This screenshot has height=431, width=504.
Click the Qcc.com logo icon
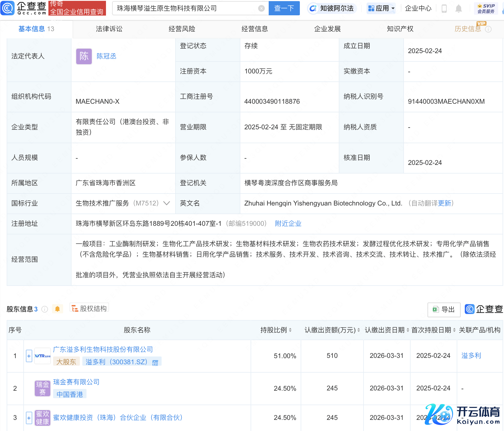(x=8, y=8)
